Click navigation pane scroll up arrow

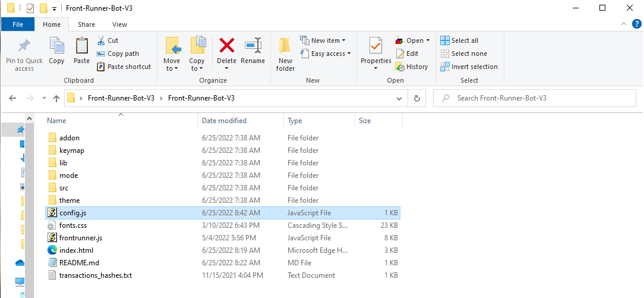click(x=30, y=118)
